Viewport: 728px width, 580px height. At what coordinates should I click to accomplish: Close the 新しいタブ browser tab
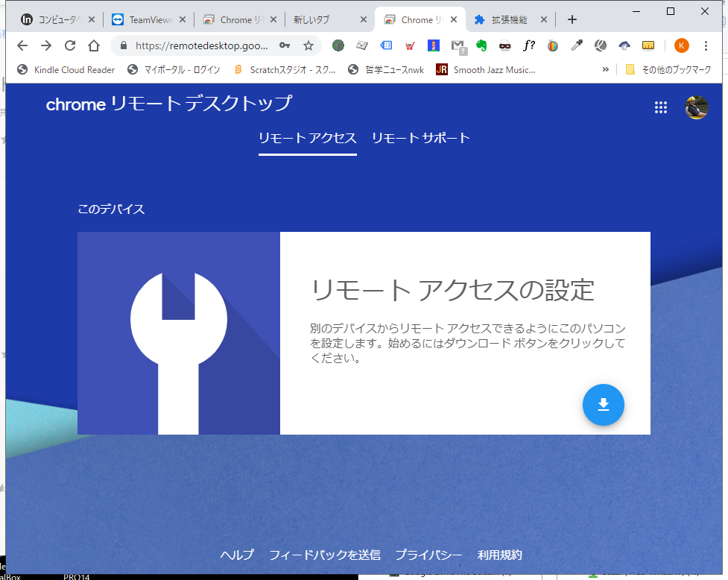(364, 19)
